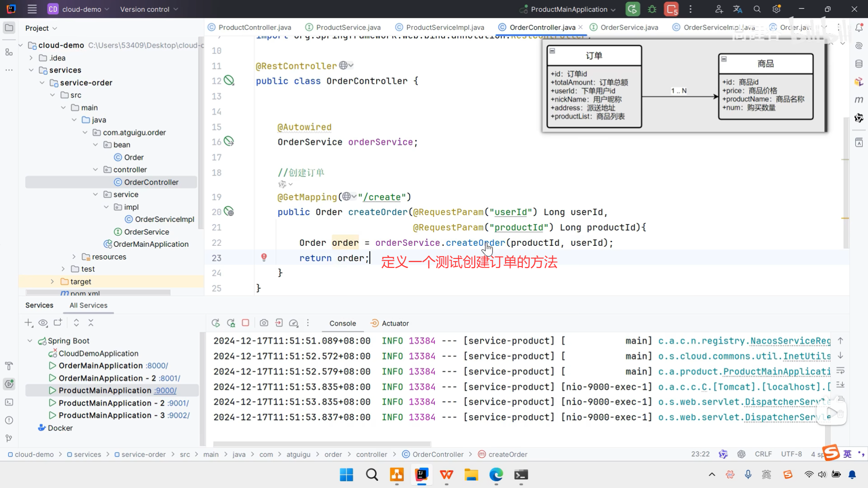Viewport: 868px width, 488px height.
Task: Open the Database tool window icon
Action: click(x=859, y=64)
